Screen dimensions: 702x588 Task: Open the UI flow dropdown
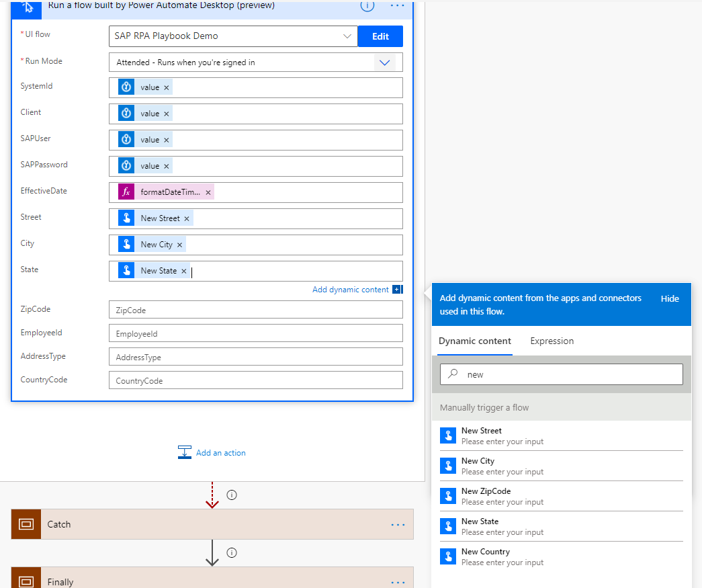(347, 36)
